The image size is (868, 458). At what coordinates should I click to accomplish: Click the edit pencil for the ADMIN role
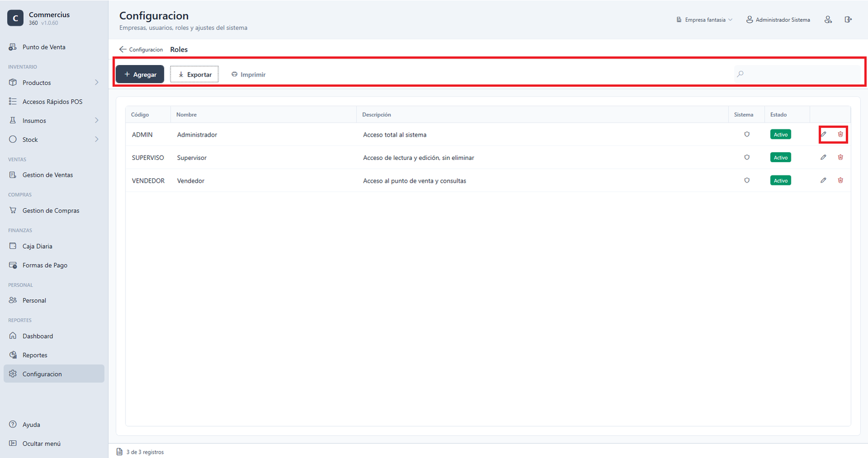pyautogui.click(x=824, y=134)
